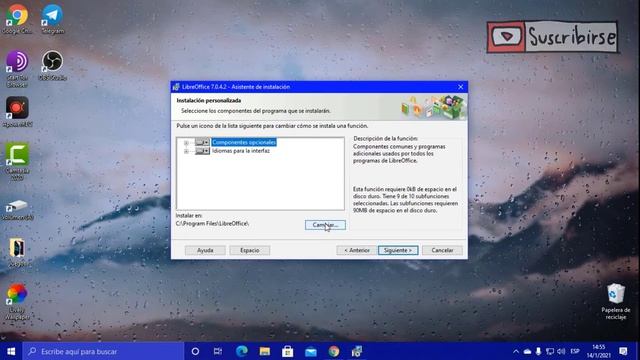640x360 pixels.
Task: Open Mail app from the taskbar
Action: click(311, 351)
